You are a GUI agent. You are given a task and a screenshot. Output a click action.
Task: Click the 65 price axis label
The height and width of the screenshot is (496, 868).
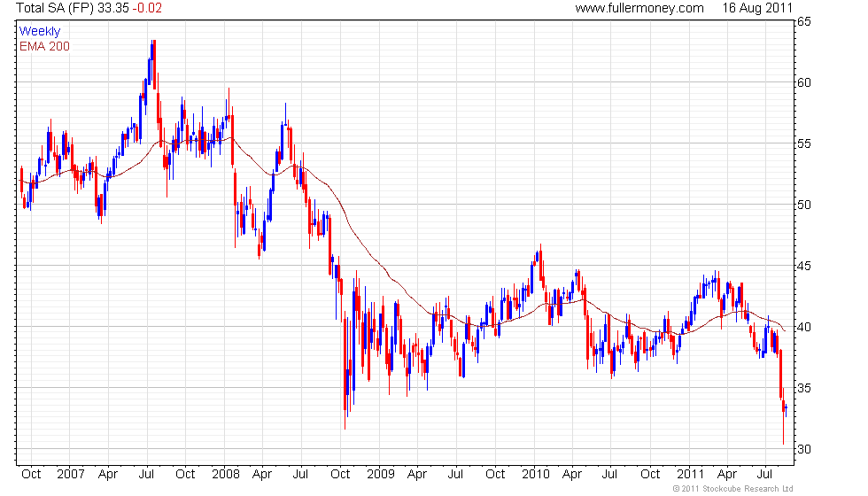click(804, 21)
